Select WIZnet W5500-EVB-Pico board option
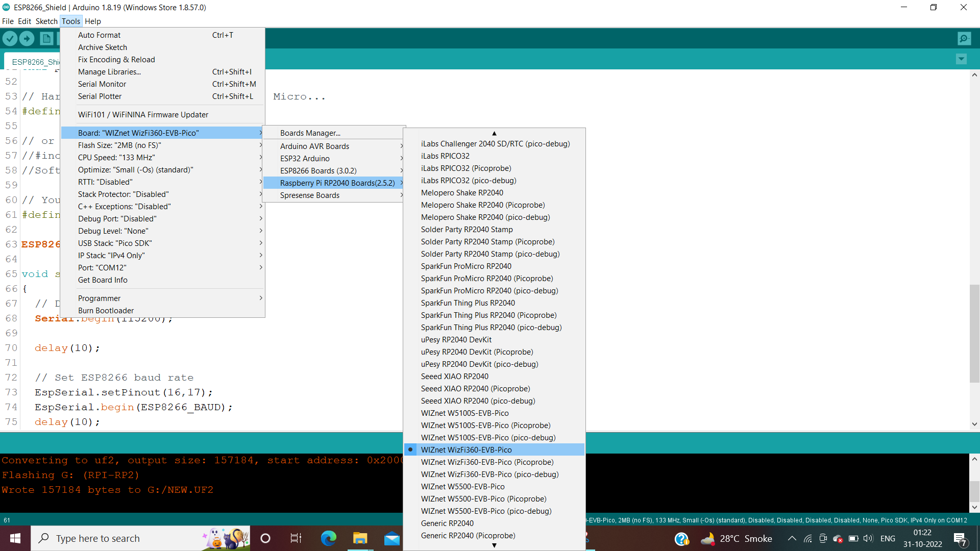The width and height of the screenshot is (980, 551). pyautogui.click(x=462, y=487)
